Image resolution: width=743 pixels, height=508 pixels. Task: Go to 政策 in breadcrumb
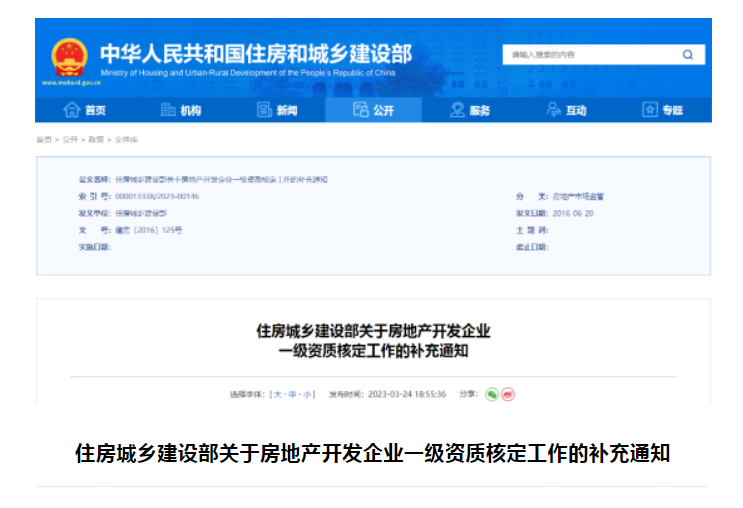pos(96,139)
